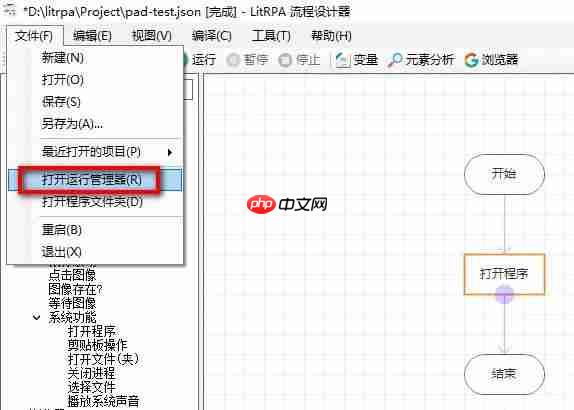Select 打开文件(夹) tree item
Image resolution: width=574 pixels, height=410 pixels.
click(103, 359)
